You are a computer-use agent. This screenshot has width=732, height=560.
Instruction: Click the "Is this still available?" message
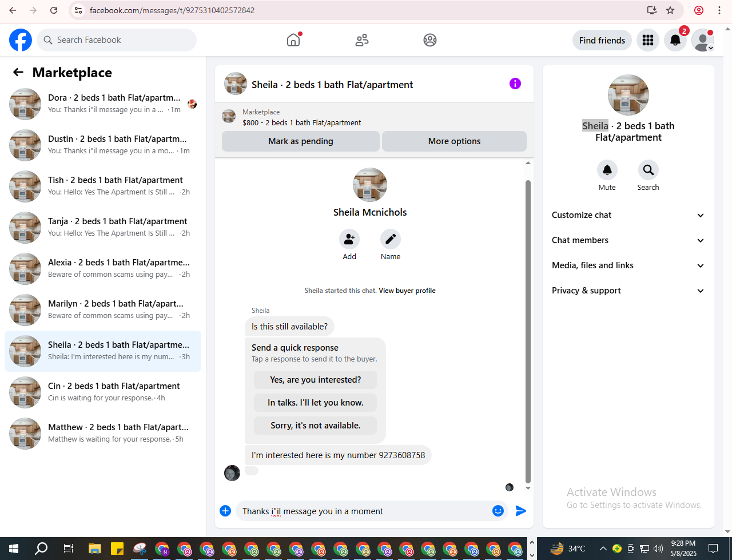[x=289, y=327]
